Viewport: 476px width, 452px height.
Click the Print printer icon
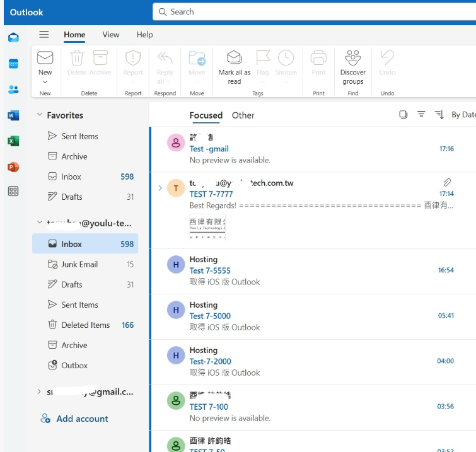pyautogui.click(x=318, y=57)
